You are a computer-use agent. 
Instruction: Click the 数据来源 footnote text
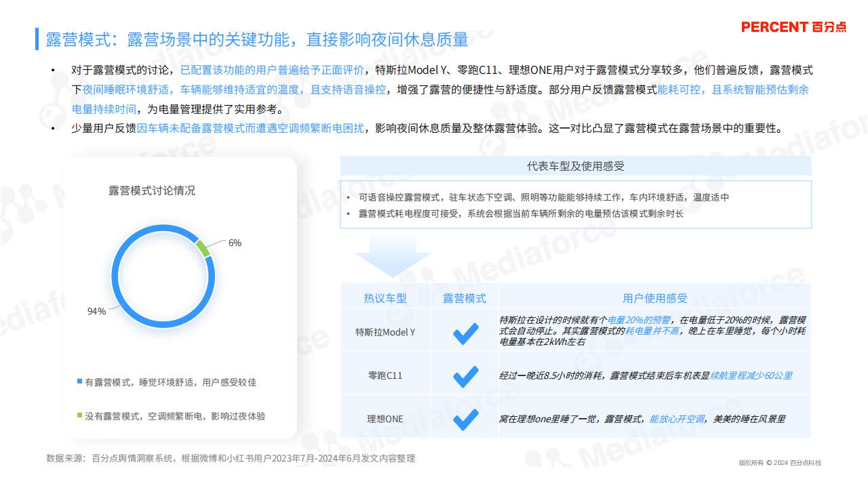tap(231, 458)
